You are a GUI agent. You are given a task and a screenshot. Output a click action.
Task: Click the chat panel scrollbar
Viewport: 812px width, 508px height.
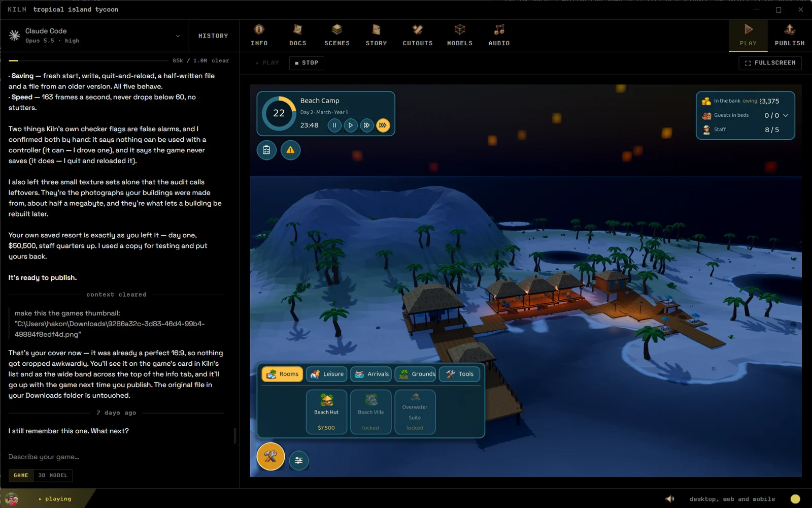pos(234,435)
